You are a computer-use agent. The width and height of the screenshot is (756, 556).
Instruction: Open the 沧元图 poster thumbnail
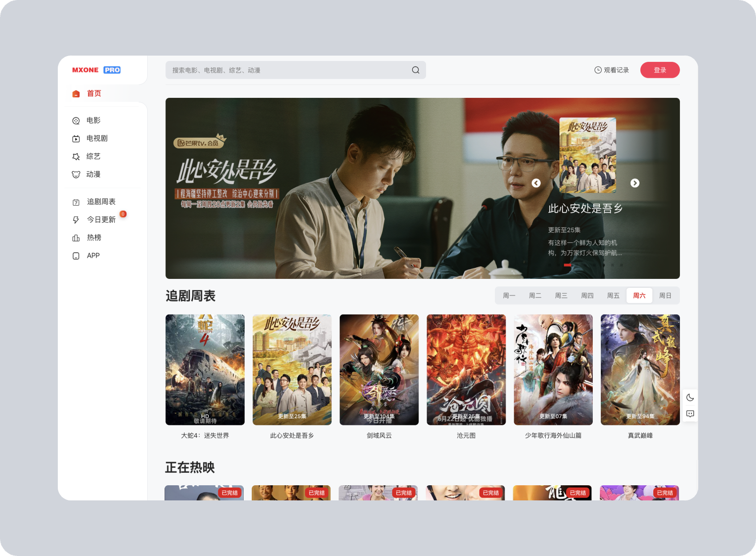466,370
